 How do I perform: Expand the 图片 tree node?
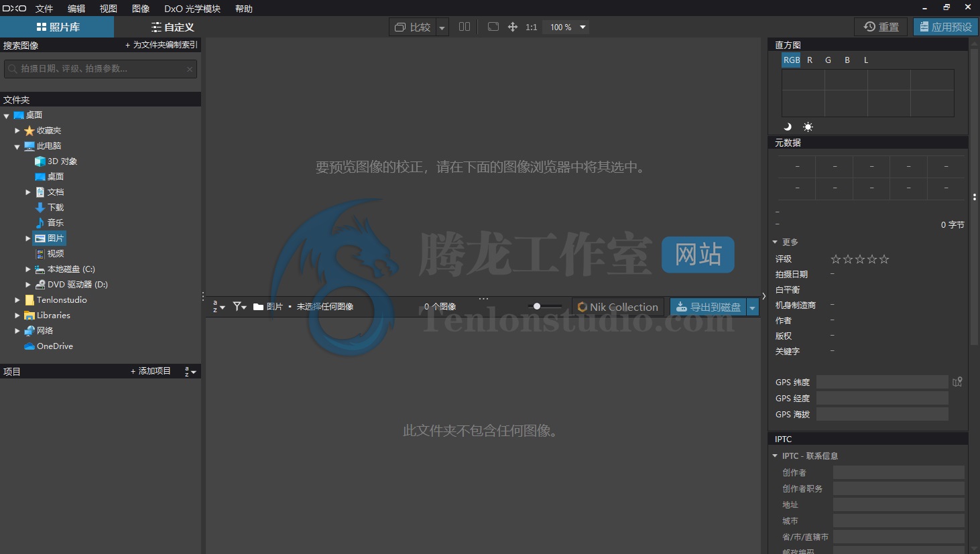click(x=28, y=238)
